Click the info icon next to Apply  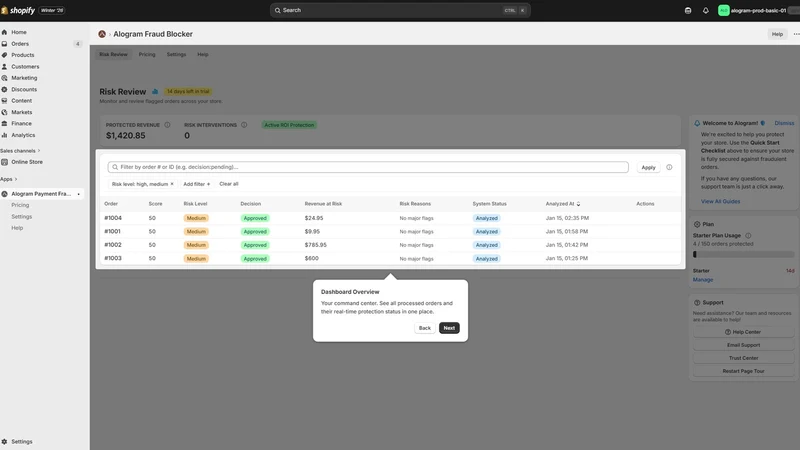(669, 167)
